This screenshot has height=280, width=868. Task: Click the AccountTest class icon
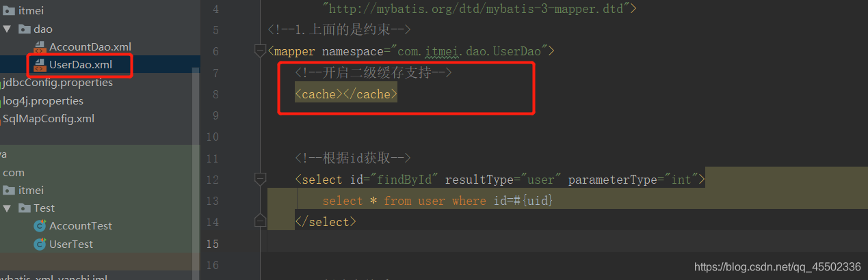coord(40,226)
